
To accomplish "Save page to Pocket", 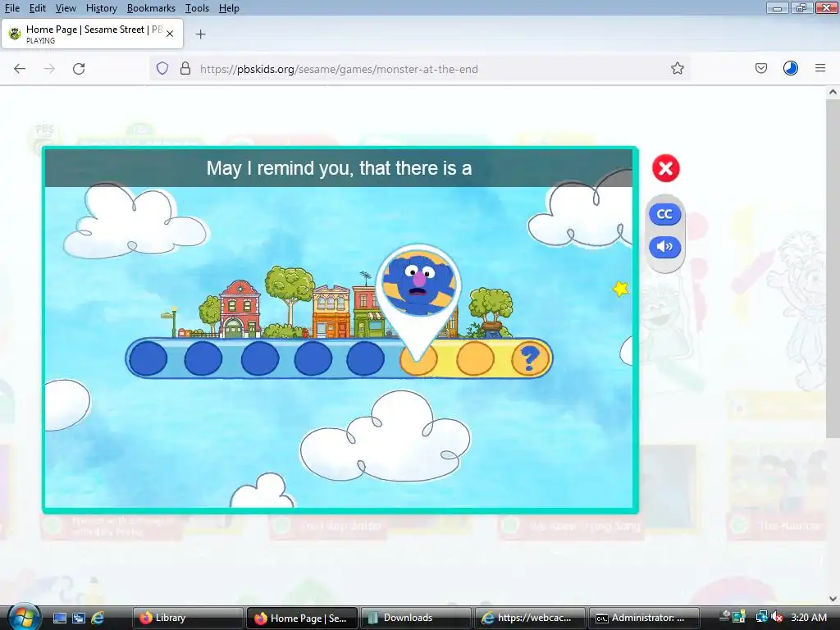I will point(760,69).
